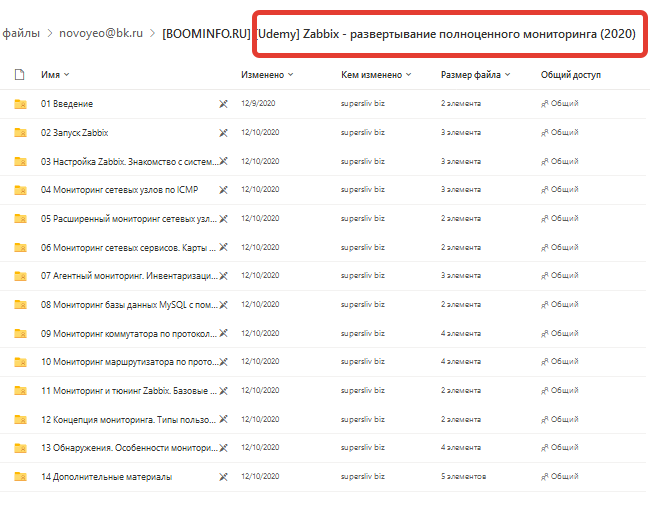Click sync status icon on 12 Концепция мониторинга row

tap(223, 419)
